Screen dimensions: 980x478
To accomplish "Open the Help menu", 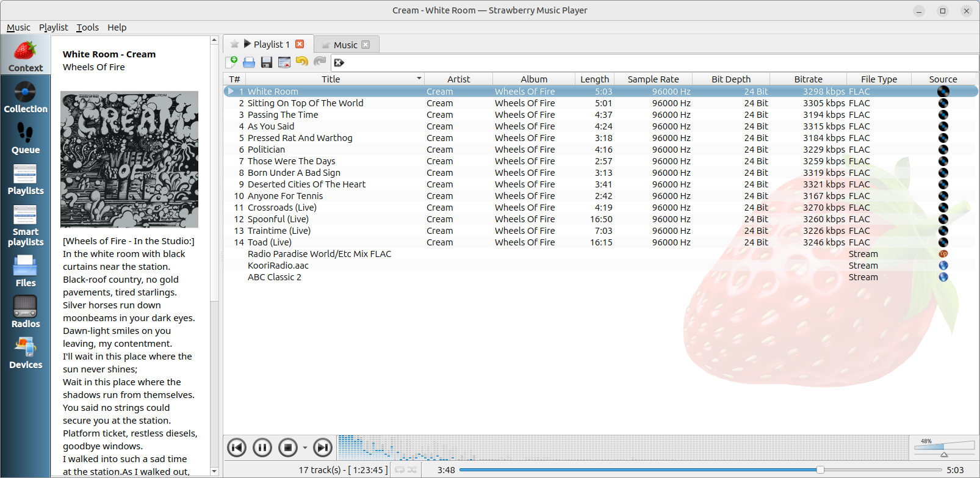I will pos(117,27).
